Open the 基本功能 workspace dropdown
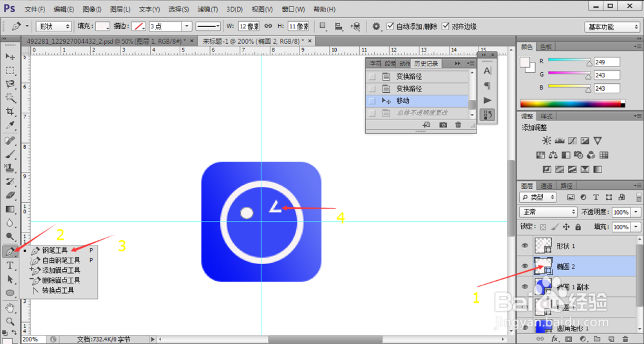 point(612,27)
